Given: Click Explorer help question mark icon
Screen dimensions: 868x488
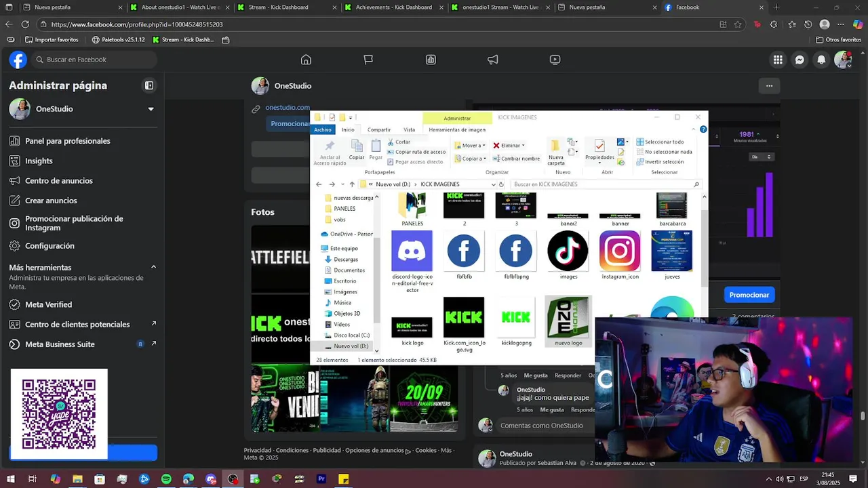Looking at the screenshot, I should click(x=703, y=129).
